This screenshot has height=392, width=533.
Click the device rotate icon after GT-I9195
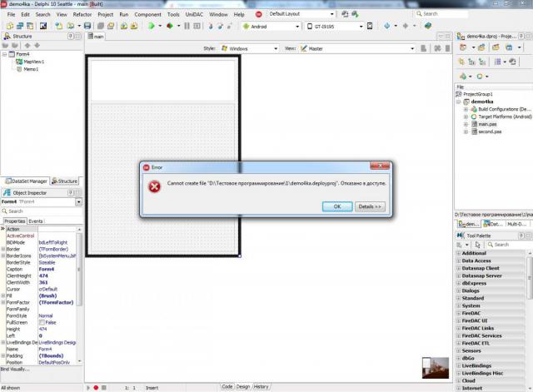(x=370, y=26)
